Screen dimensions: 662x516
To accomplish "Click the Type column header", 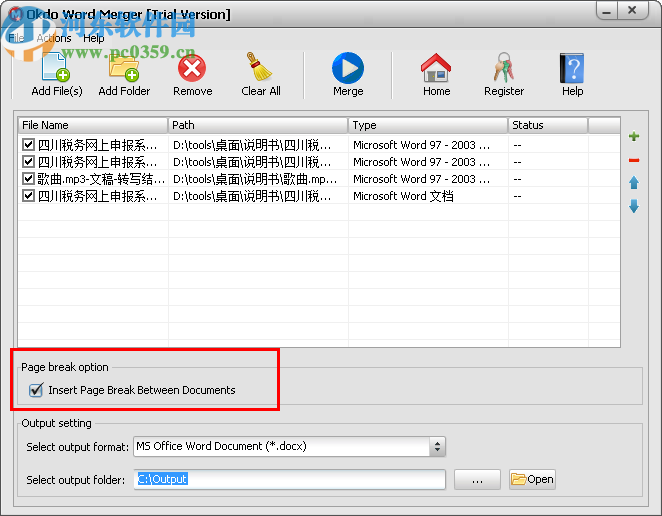I will click(428, 125).
